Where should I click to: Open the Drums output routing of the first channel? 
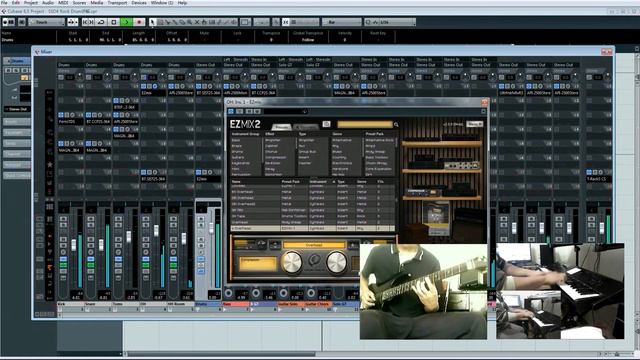pos(70,65)
